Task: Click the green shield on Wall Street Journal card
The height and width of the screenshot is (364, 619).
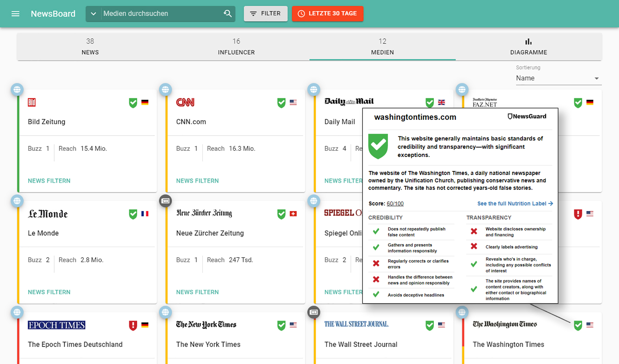Action: pyautogui.click(x=430, y=325)
